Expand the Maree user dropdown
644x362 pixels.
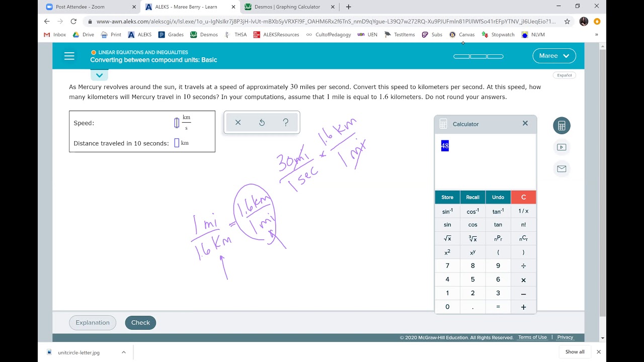click(x=554, y=56)
